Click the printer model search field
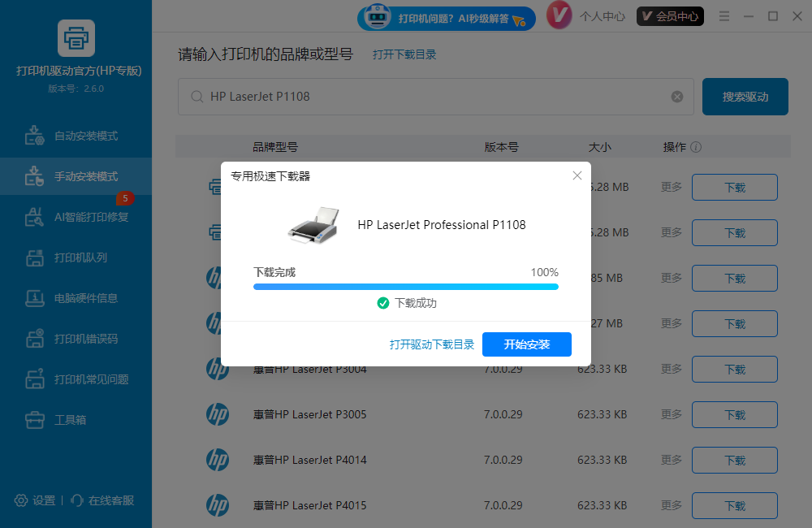Image resolution: width=812 pixels, height=528 pixels. coord(430,97)
